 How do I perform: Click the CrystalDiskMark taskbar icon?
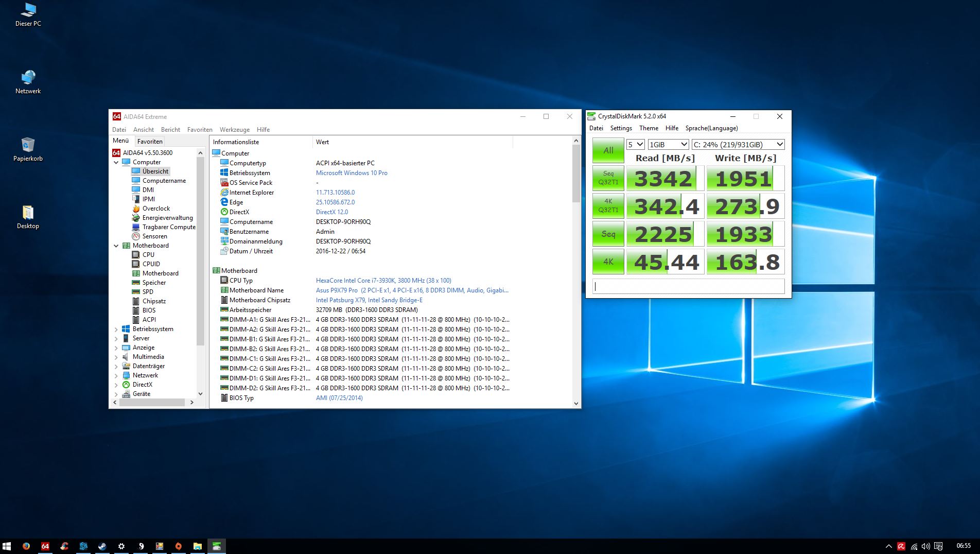(x=217, y=546)
